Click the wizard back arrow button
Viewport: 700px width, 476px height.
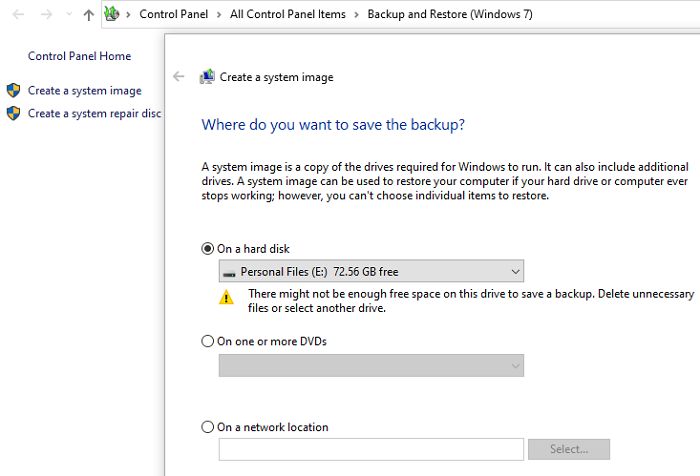(179, 77)
